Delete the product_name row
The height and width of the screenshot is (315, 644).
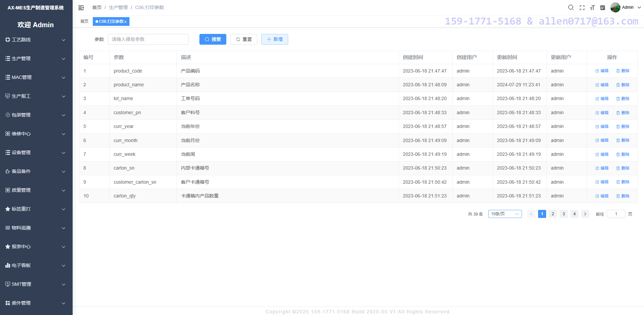pos(623,85)
